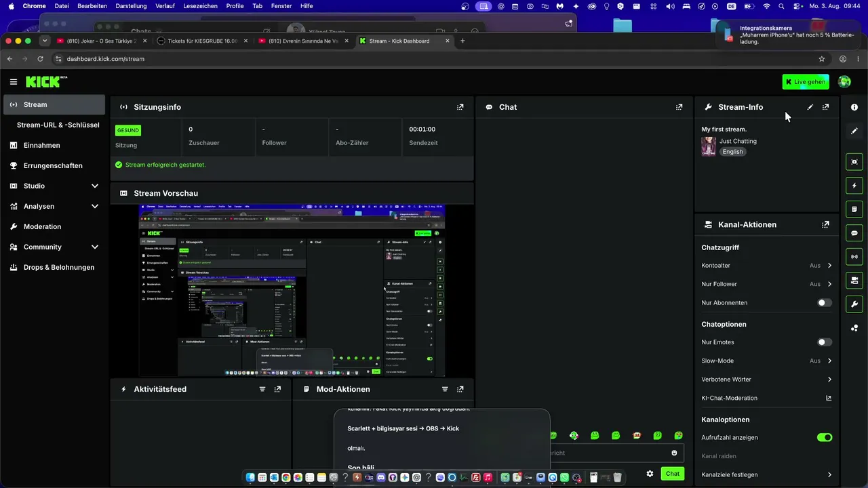
Task: Open the emoji picker in the chat input
Action: (x=674, y=453)
